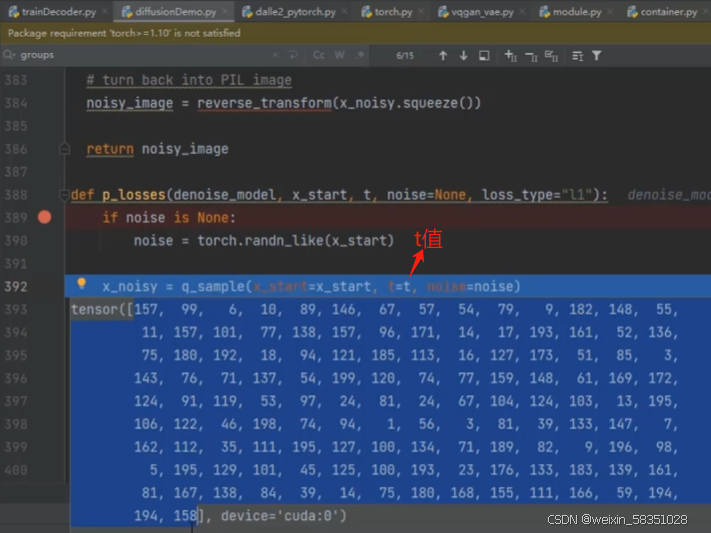Collapse the p_losses function fold marker
The height and width of the screenshot is (533, 711).
point(64,195)
